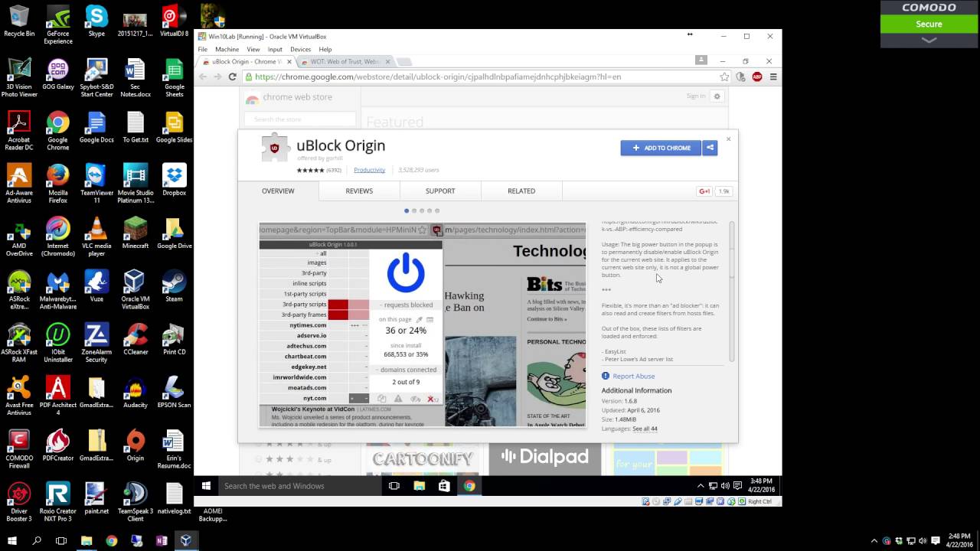Select the Oracle VM VirtualBox desktop icon

click(135, 289)
